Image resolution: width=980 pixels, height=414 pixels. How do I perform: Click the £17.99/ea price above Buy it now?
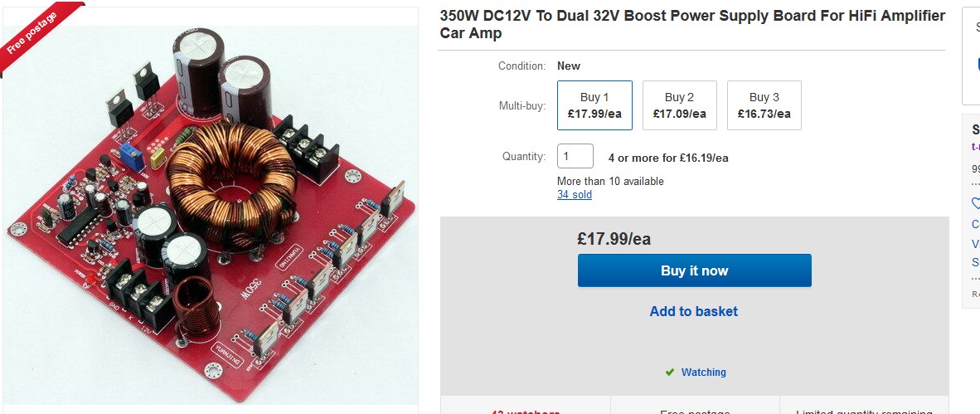click(x=614, y=239)
